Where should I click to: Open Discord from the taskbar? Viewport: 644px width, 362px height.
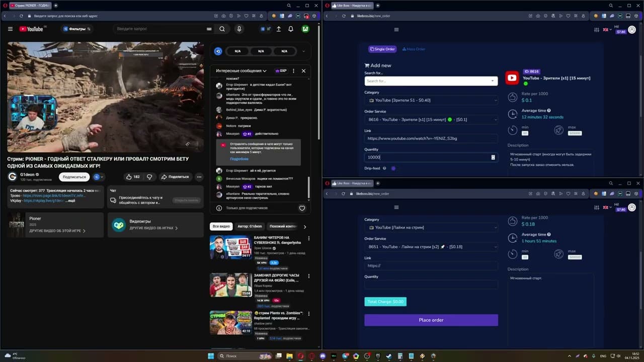point(323,356)
